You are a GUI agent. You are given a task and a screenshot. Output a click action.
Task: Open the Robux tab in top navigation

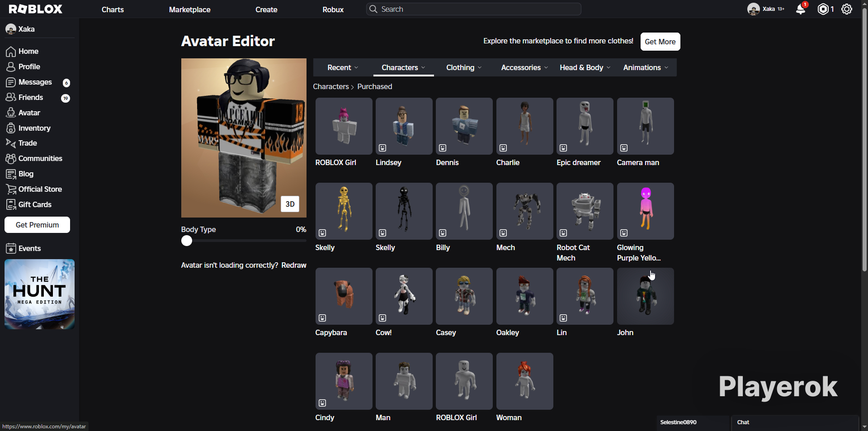pyautogui.click(x=333, y=9)
